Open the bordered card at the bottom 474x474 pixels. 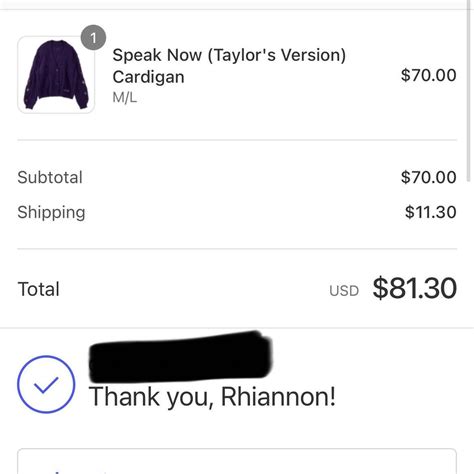(237, 461)
